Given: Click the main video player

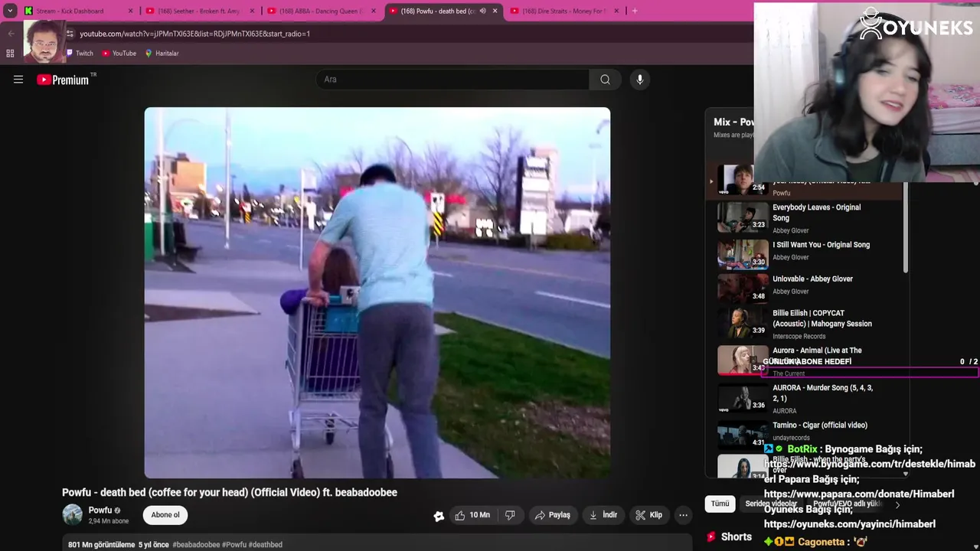Looking at the screenshot, I should pyautogui.click(x=377, y=293).
